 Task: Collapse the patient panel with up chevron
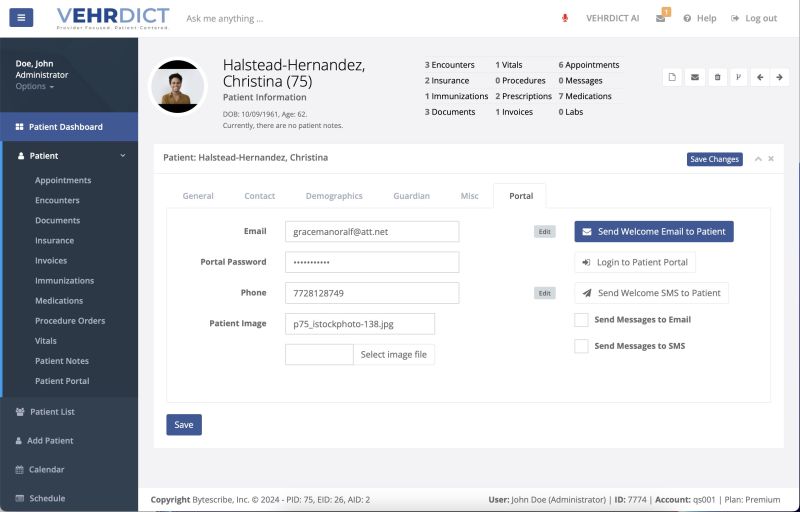758,159
